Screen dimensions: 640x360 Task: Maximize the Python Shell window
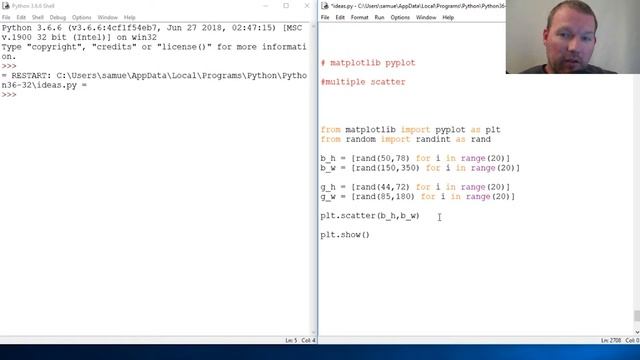(x=286, y=6)
